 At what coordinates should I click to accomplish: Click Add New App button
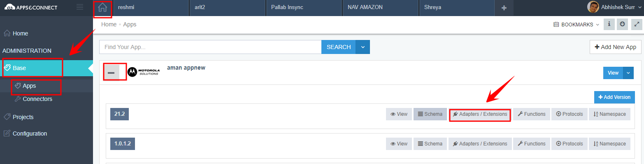(x=615, y=47)
